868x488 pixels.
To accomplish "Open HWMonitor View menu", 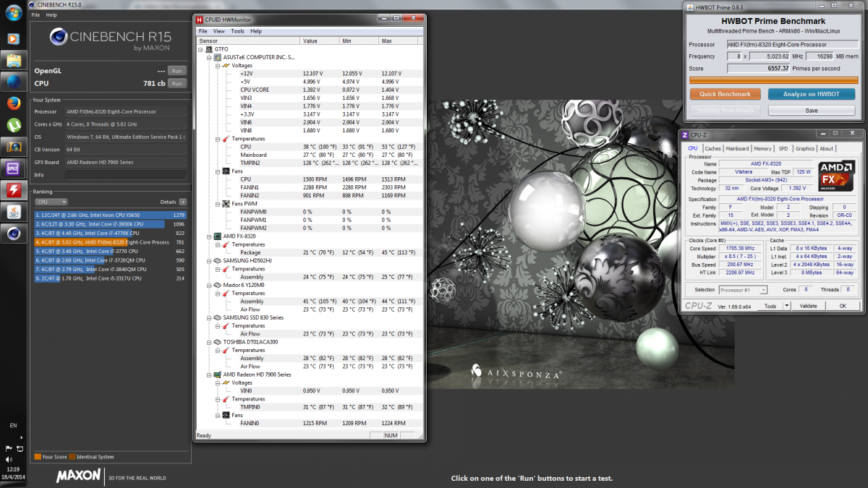I will pos(219,31).
